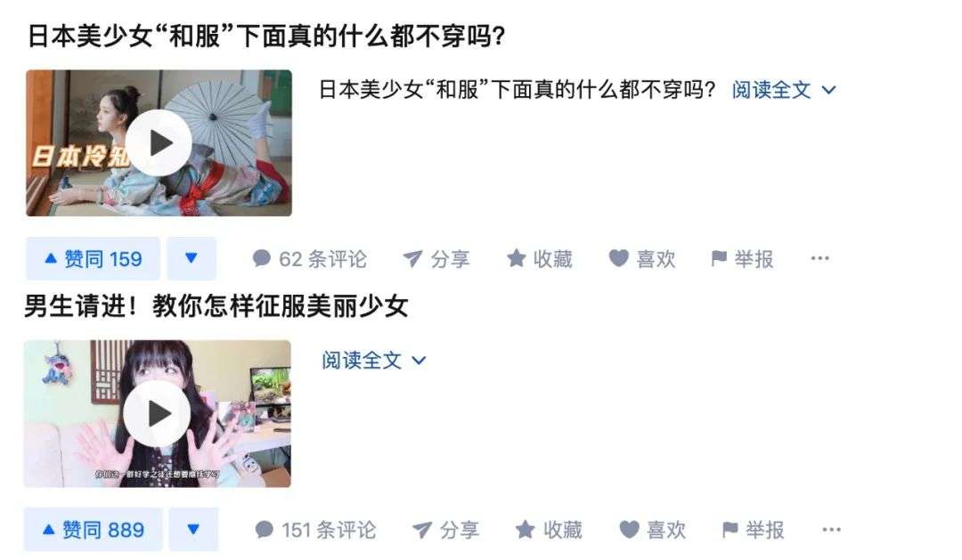Add second post to favorites with star

pyautogui.click(x=549, y=530)
